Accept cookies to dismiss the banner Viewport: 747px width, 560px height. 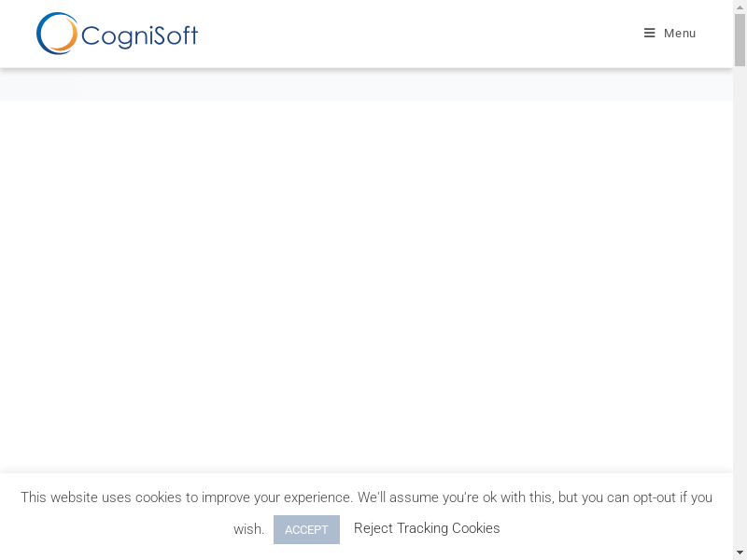[x=306, y=529]
